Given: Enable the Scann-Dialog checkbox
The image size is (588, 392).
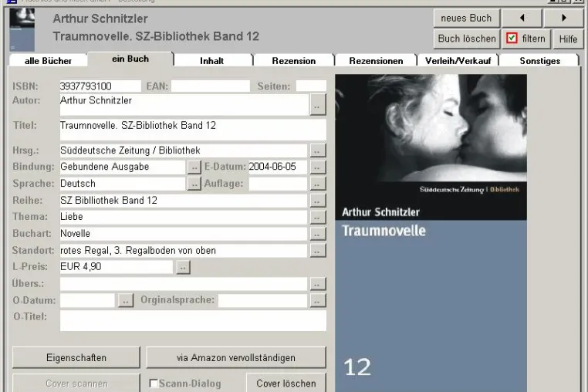Looking at the screenshot, I should coord(154,384).
